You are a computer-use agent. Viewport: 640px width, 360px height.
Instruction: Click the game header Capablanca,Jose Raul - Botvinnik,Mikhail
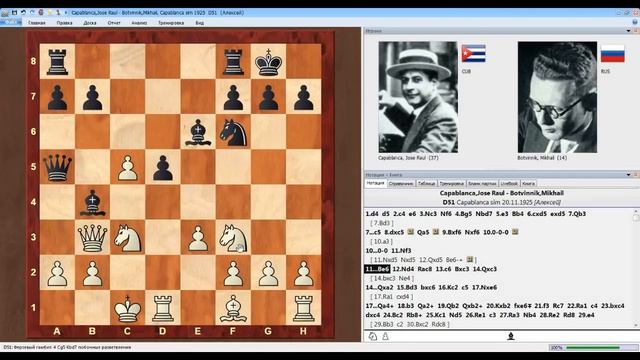point(501,193)
